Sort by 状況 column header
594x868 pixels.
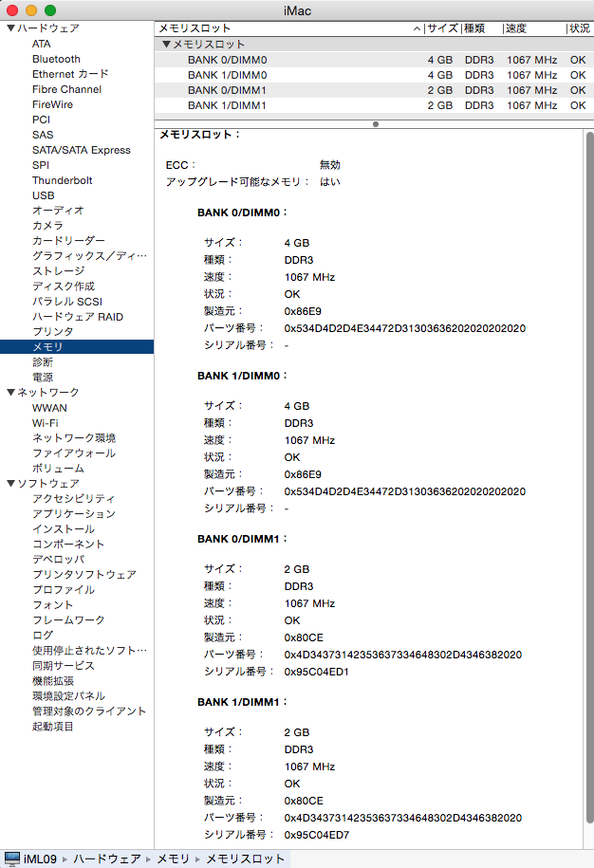pyautogui.click(x=580, y=28)
